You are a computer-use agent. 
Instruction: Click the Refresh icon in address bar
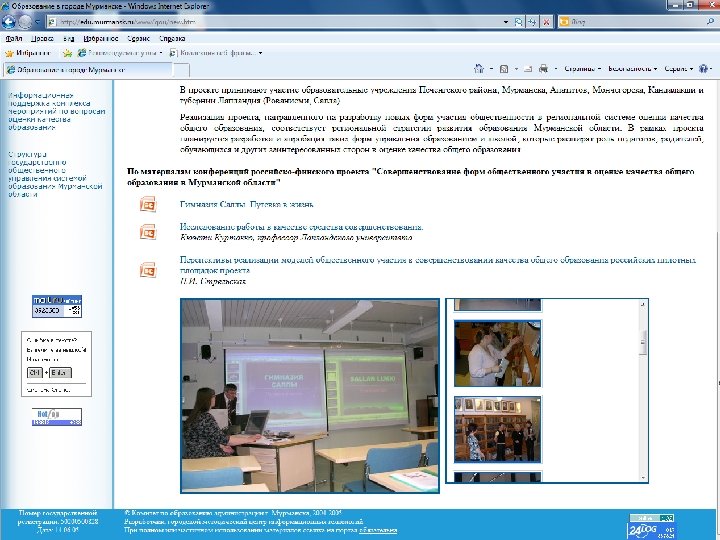tap(532, 22)
